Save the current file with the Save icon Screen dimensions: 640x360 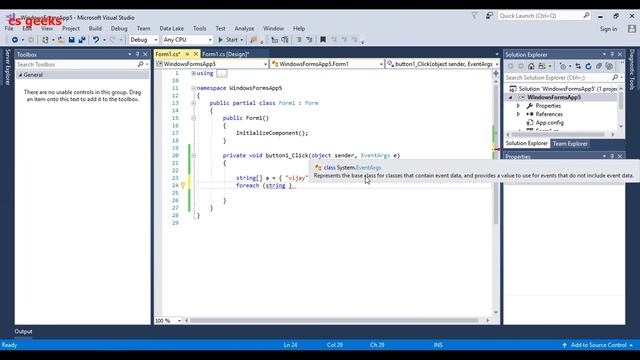tap(71, 40)
